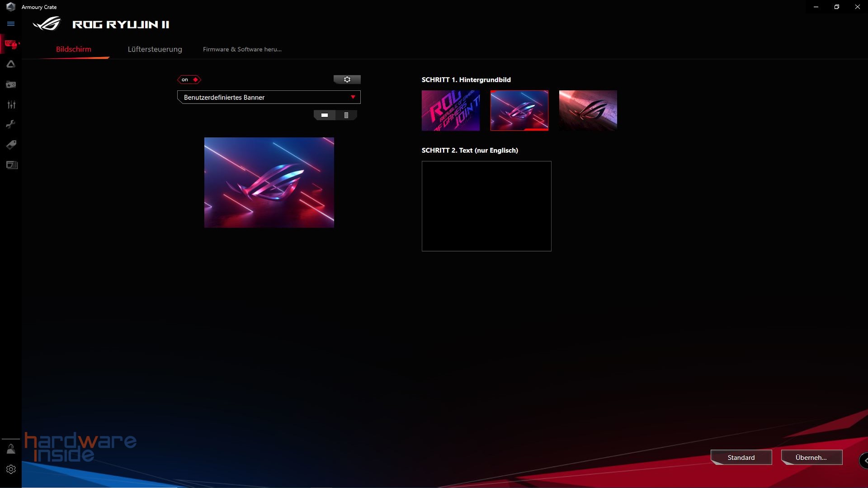The height and width of the screenshot is (488, 868).
Task: Restore down the Armoury Crate window
Action: tap(837, 7)
